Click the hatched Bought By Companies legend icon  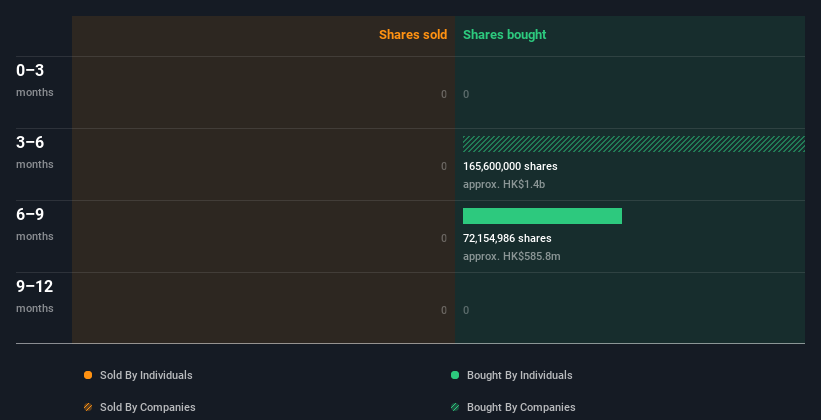455,407
